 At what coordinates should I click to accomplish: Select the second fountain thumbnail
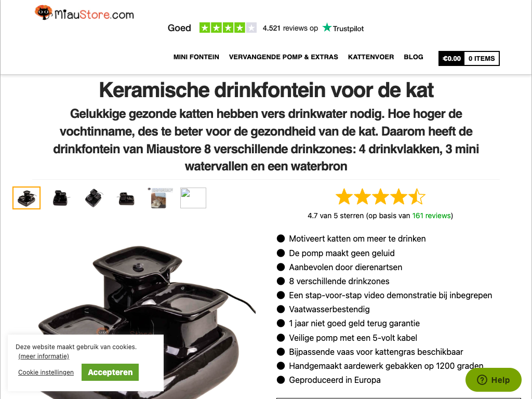click(x=60, y=198)
